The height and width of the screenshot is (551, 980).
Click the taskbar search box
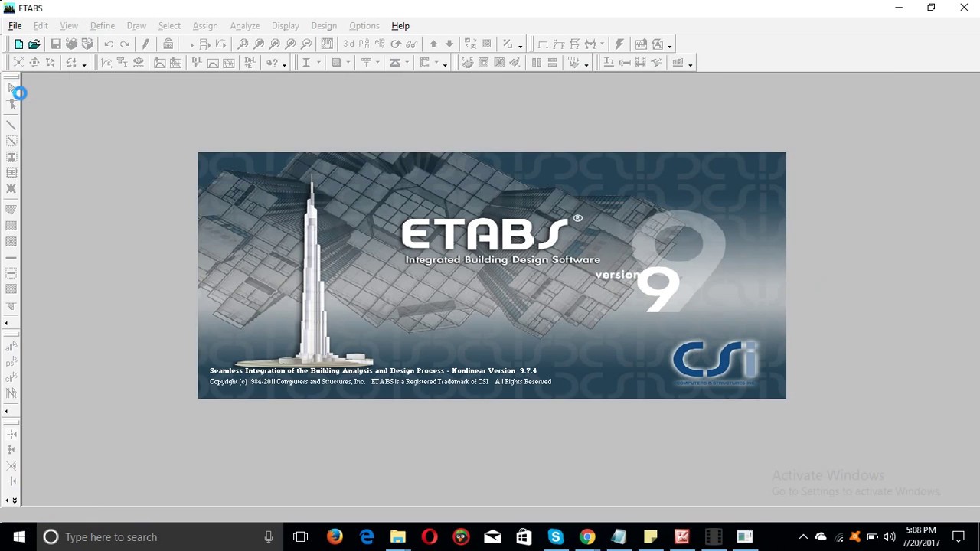(159, 536)
